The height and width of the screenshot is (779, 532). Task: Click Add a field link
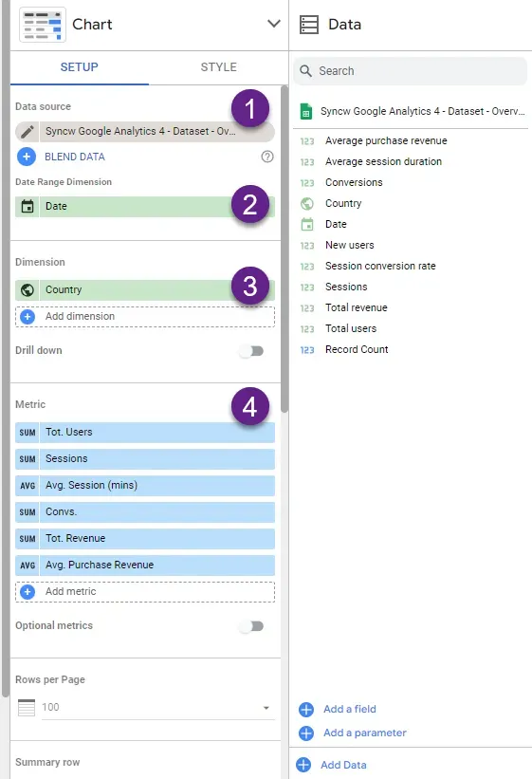click(350, 709)
